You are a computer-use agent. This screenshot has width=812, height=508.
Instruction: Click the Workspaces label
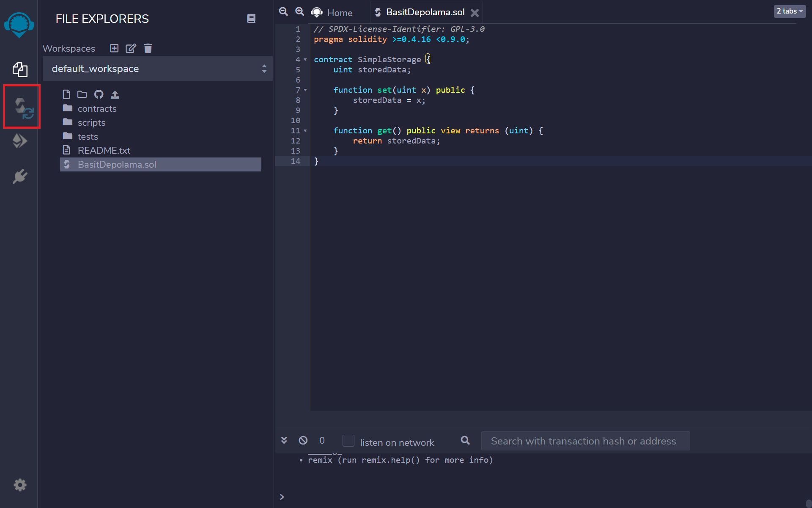pyautogui.click(x=69, y=48)
